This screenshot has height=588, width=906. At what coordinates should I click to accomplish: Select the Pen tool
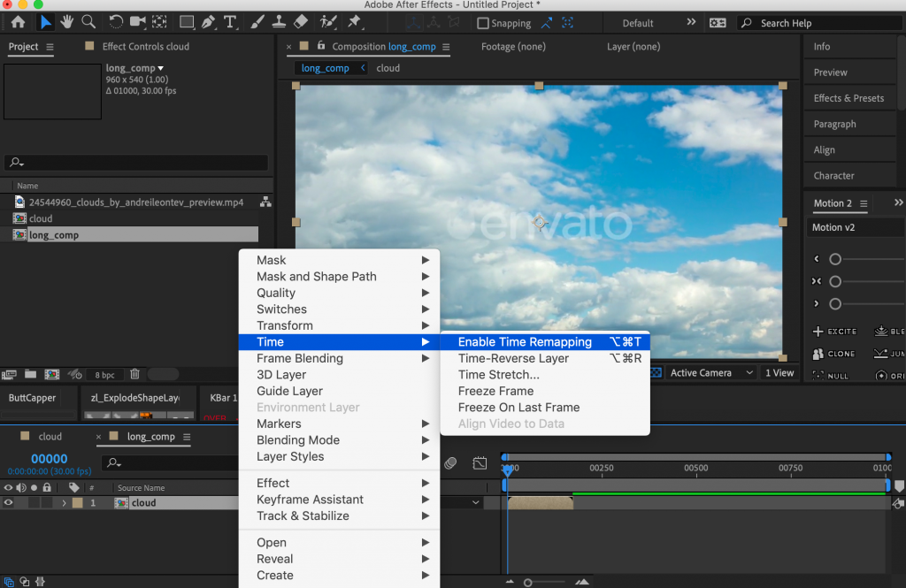209,22
